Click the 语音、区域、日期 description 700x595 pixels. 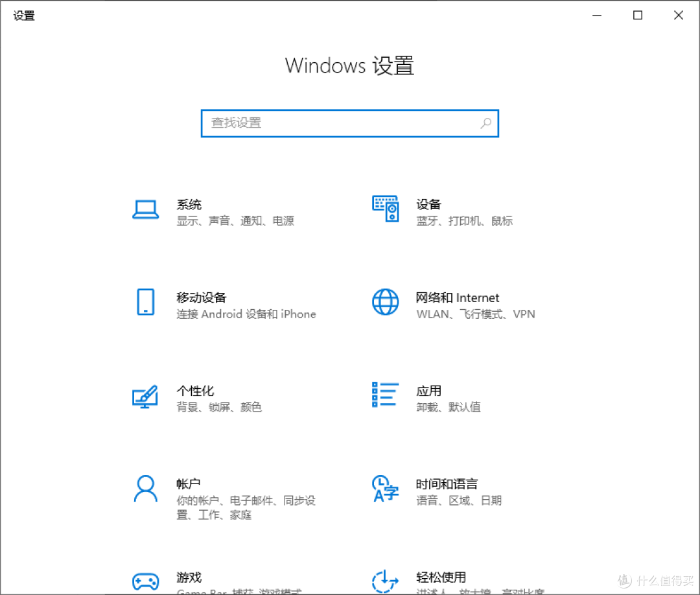point(459,500)
